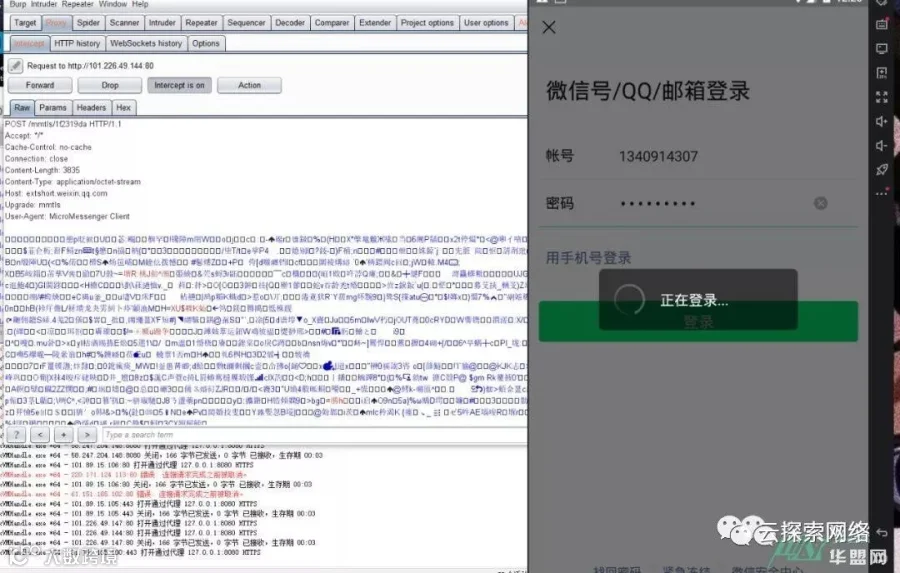Viewport: 900px width, 573px height.
Task: Click the emulator back arrow icon
Action: pyautogui.click(x=882, y=533)
